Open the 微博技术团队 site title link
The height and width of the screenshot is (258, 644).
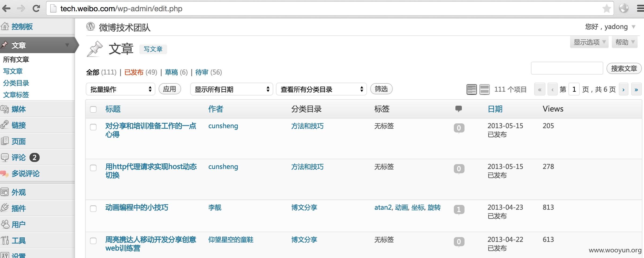point(125,27)
